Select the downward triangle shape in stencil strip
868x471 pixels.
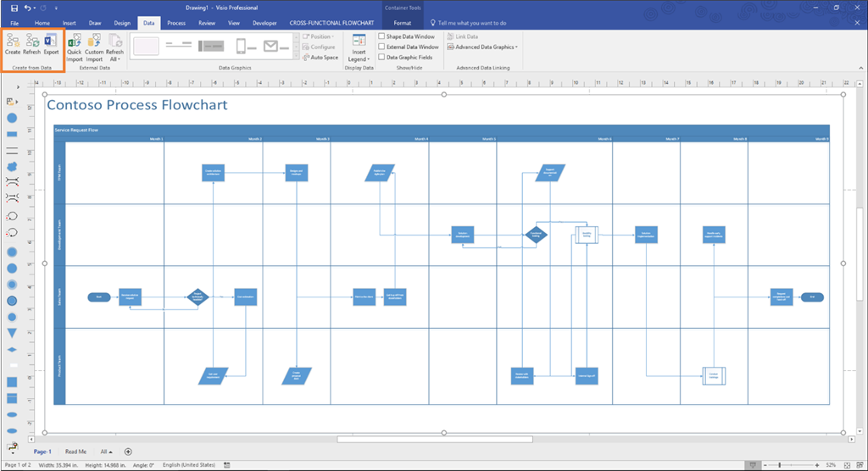pos(12,333)
